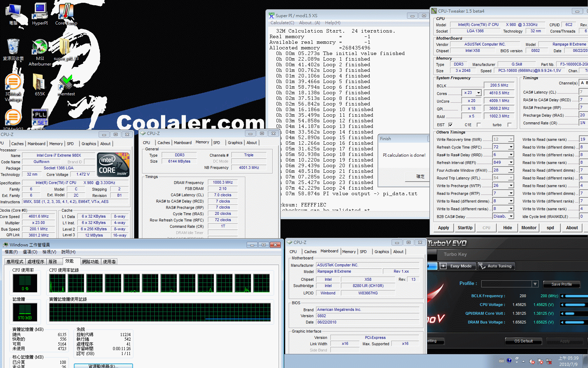Open the Refresh Interval (tREFI) dropdown

(511, 163)
